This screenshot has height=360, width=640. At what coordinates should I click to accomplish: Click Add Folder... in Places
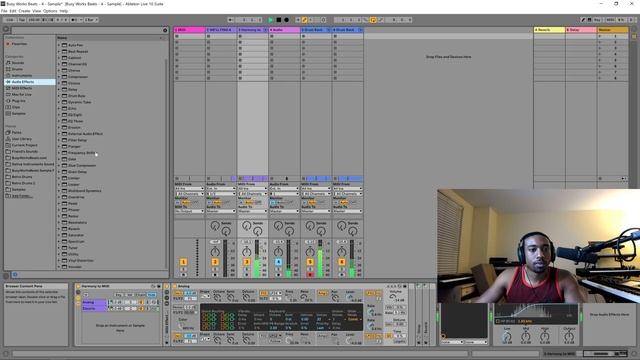(x=21, y=196)
